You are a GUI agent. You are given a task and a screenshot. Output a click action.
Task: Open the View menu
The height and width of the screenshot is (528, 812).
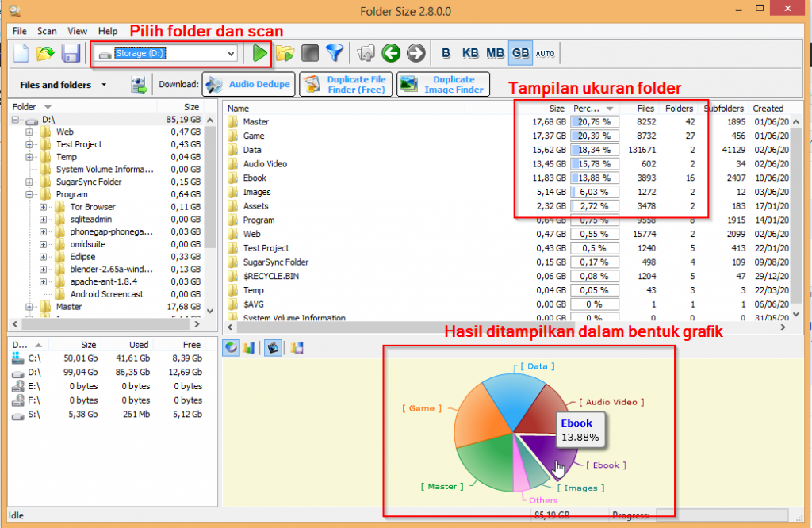[78, 31]
